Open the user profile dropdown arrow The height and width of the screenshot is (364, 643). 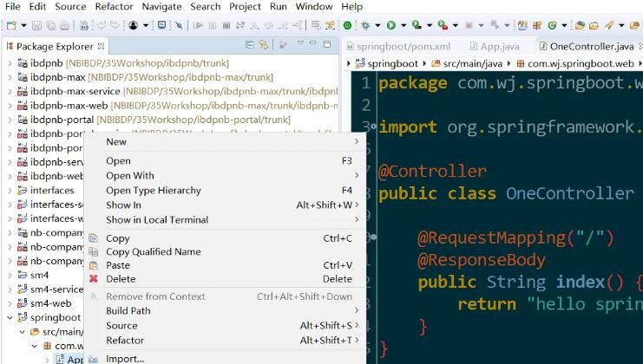pyautogui.click(x=146, y=25)
